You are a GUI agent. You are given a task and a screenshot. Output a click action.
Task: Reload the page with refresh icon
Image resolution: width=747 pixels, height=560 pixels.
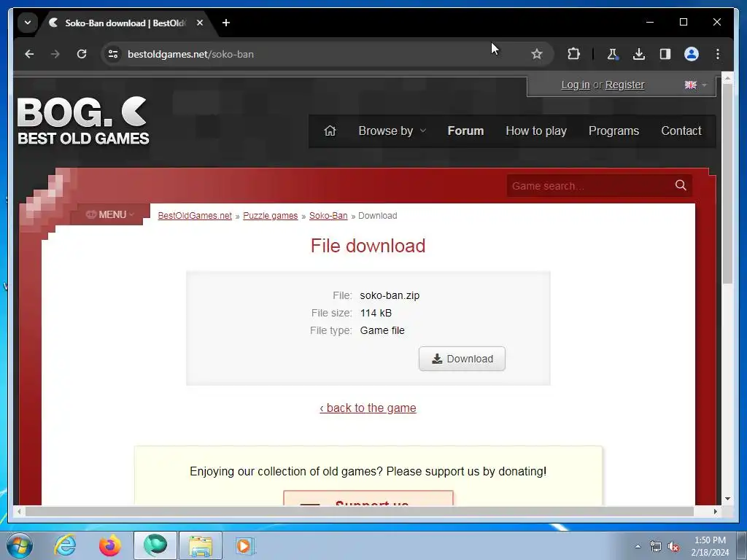pyautogui.click(x=82, y=54)
